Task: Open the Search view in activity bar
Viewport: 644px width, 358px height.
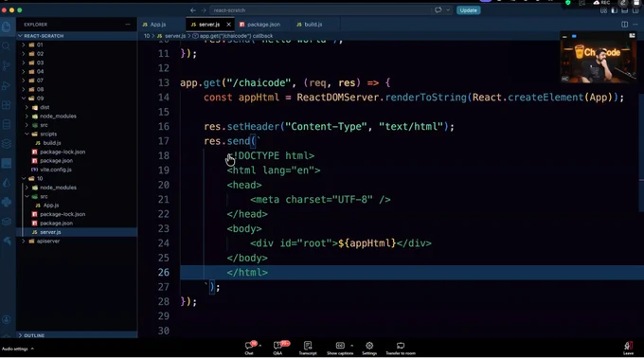Action: (7, 46)
